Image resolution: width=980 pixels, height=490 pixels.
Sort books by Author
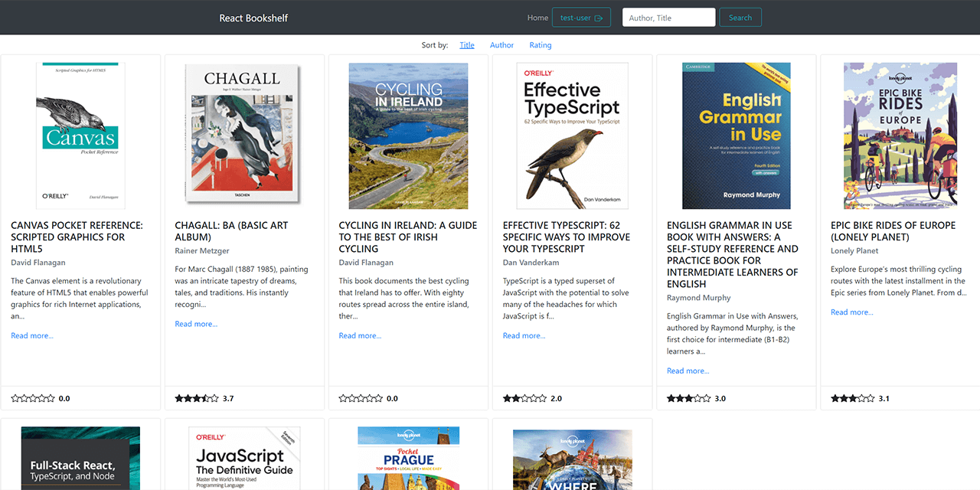tap(501, 44)
